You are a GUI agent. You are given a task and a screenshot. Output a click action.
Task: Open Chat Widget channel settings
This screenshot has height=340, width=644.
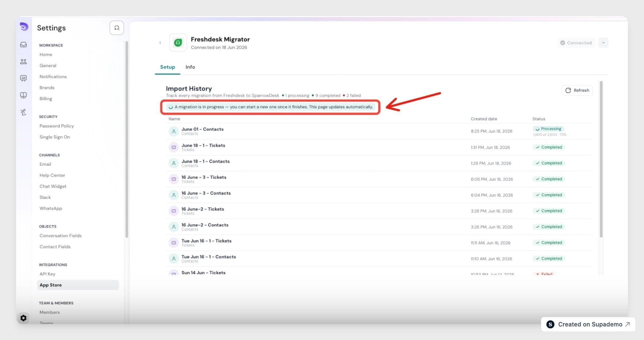(53, 186)
